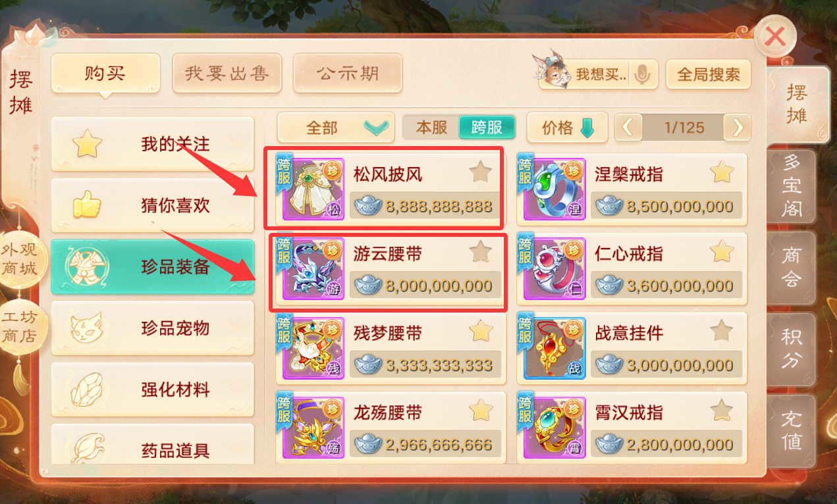
Task: Switch to the 我要出售 tab
Action: point(227,73)
